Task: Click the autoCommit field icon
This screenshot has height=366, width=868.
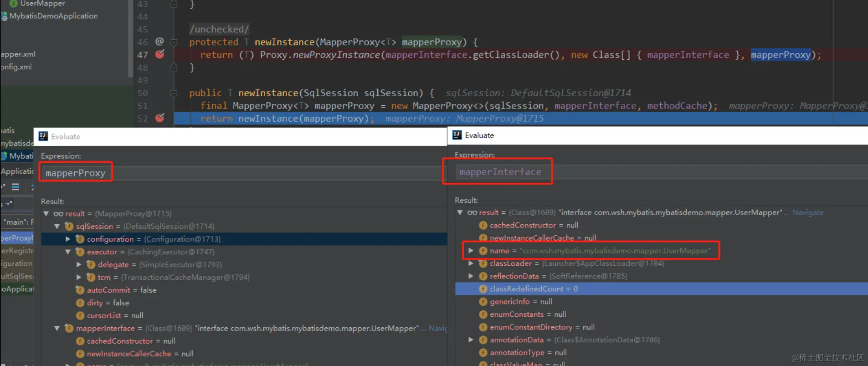Action: point(80,290)
